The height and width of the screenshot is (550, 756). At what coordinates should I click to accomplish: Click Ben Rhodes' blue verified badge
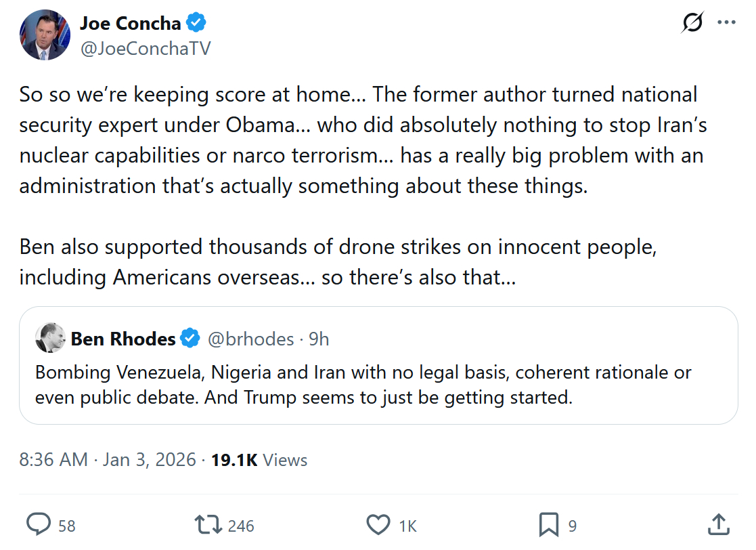click(191, 338)
